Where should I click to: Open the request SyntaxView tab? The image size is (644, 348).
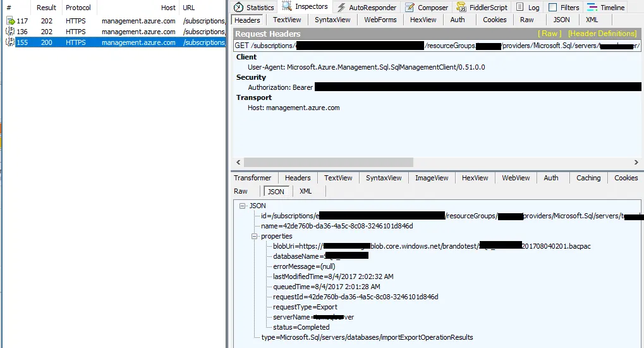click(x=332, y=20)
